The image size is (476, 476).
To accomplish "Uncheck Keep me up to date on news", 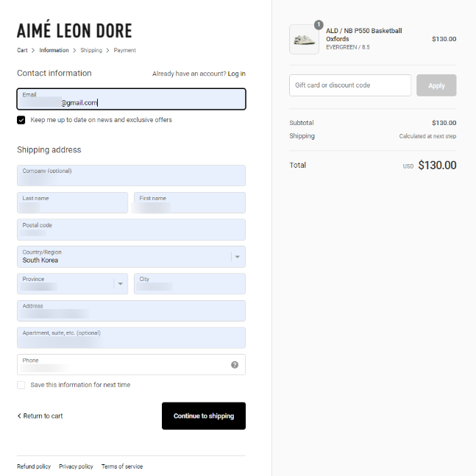I will (x=21, y=120).
